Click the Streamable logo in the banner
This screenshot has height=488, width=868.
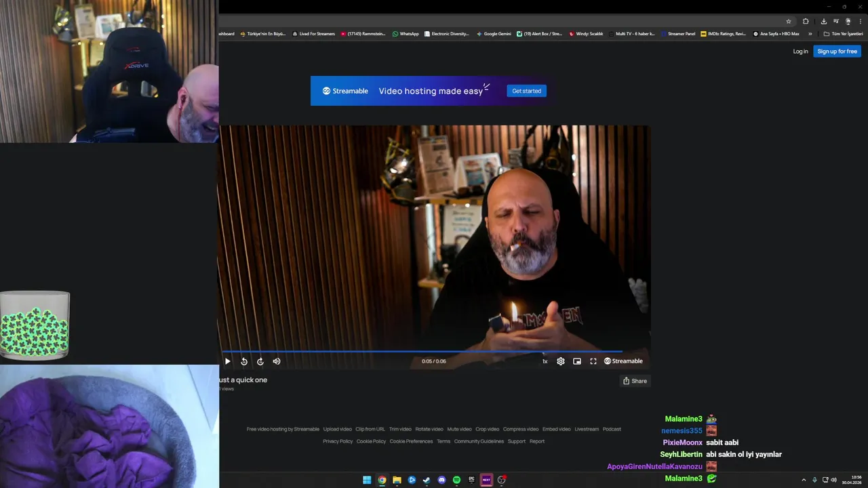point(345,91)
